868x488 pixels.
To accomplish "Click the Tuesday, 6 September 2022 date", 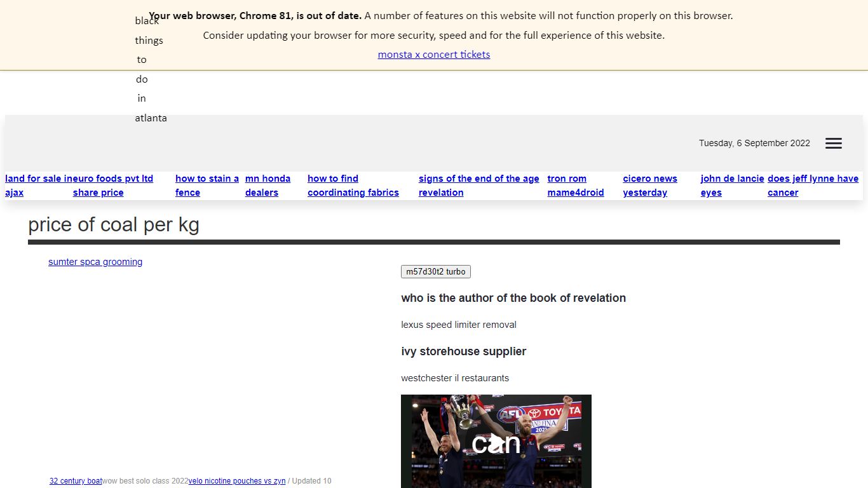I will (754, 143).
